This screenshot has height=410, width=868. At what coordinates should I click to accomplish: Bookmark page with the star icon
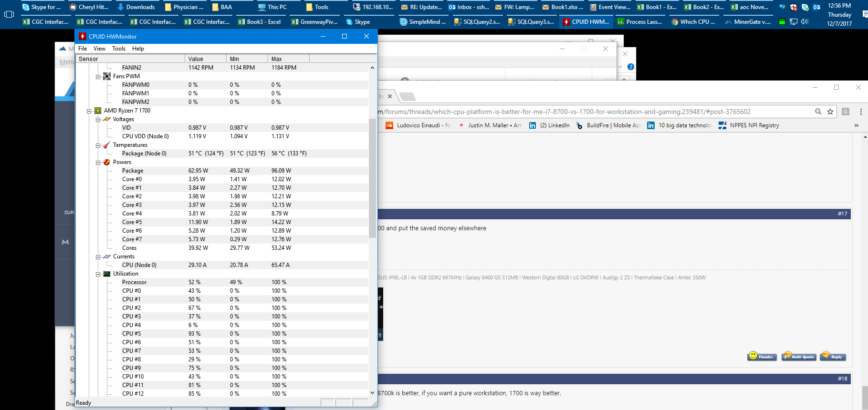point(830,112)
